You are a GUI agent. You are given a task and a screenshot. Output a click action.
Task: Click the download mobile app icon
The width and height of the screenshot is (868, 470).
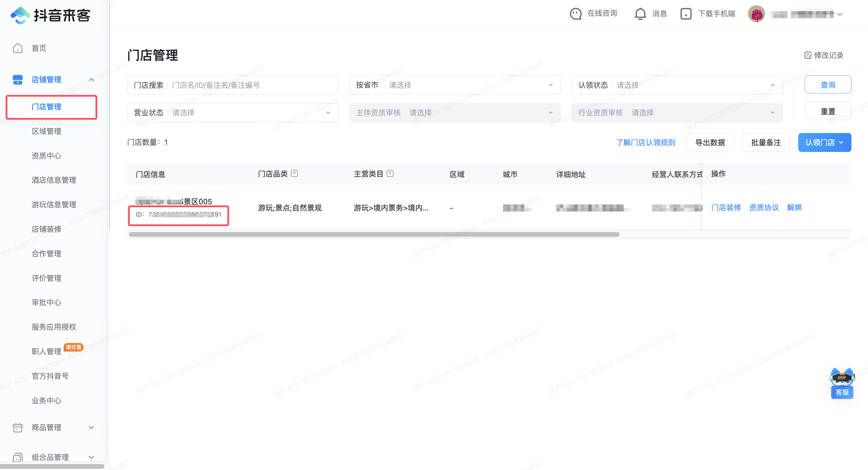click(x=686, y=14)
